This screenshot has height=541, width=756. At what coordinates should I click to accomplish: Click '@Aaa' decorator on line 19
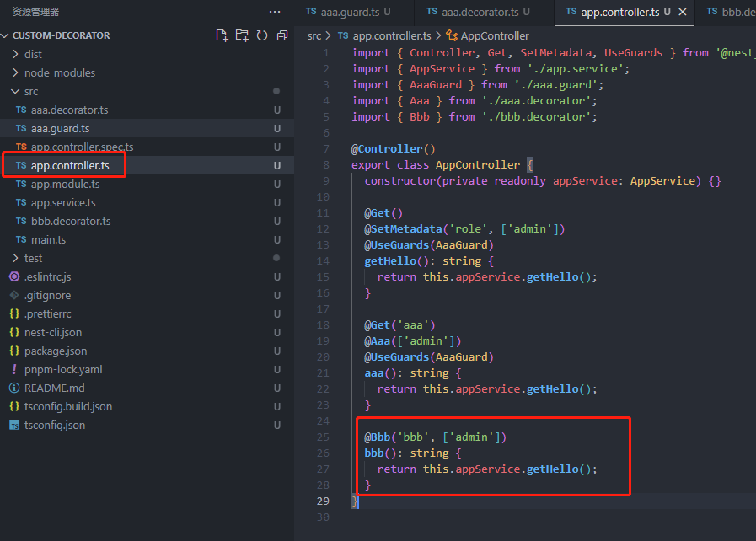coord(377,341)
